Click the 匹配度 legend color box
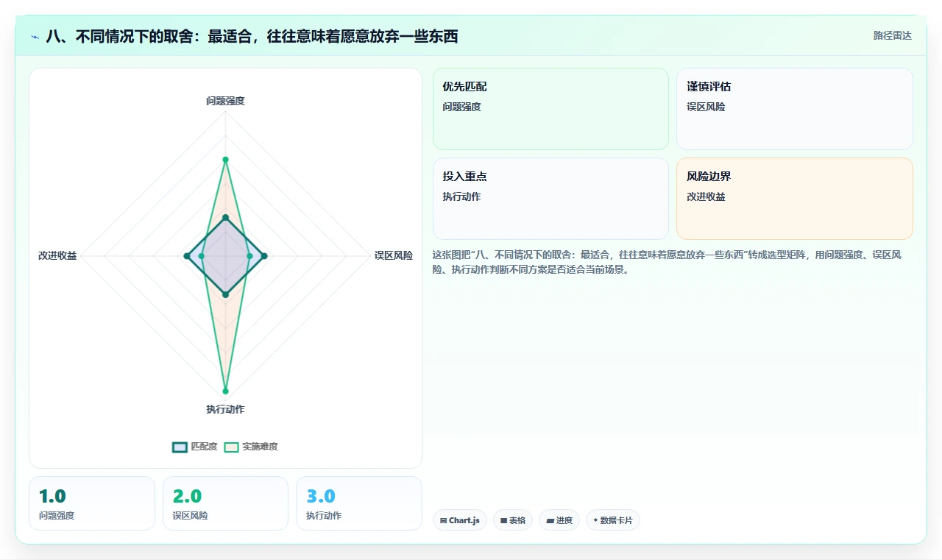This screenshot has width=942, height=560. click(180, 447)
